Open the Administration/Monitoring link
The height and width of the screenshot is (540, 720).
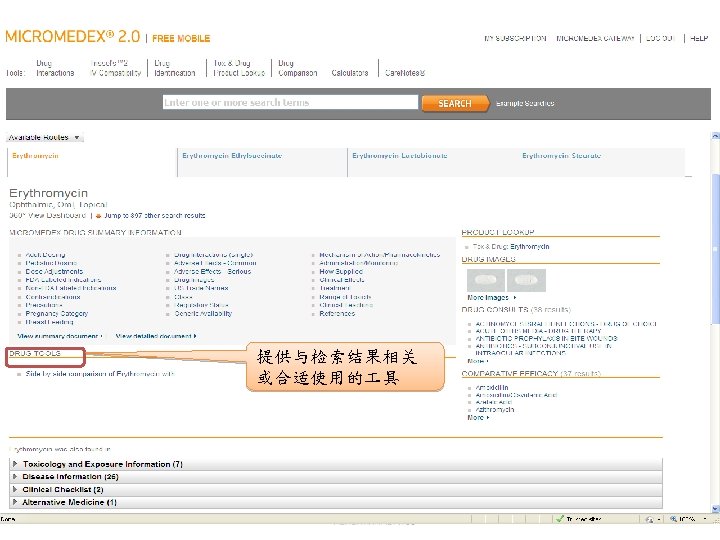pyautogui.click(x=359, y=263)
